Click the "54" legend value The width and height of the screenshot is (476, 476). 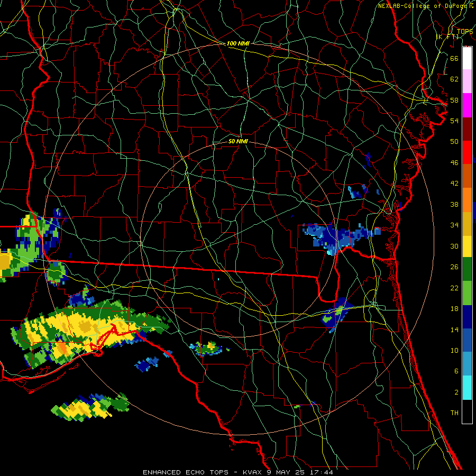coord(454,121)
